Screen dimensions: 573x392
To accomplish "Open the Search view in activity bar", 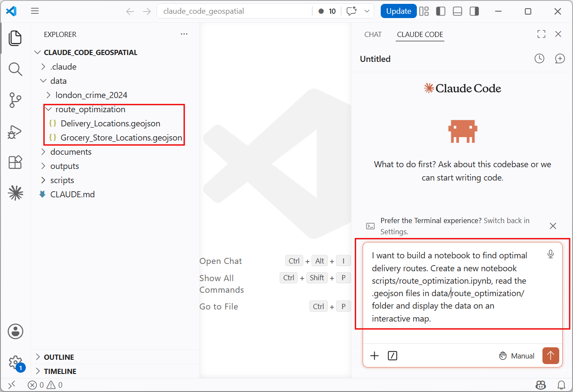I will click(x=15, y=69).
